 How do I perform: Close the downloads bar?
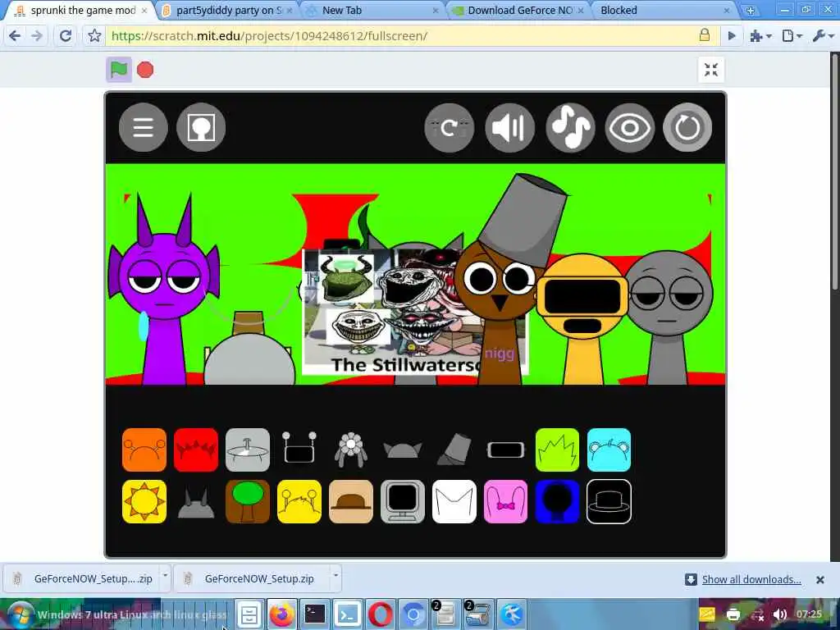(819, 580)
